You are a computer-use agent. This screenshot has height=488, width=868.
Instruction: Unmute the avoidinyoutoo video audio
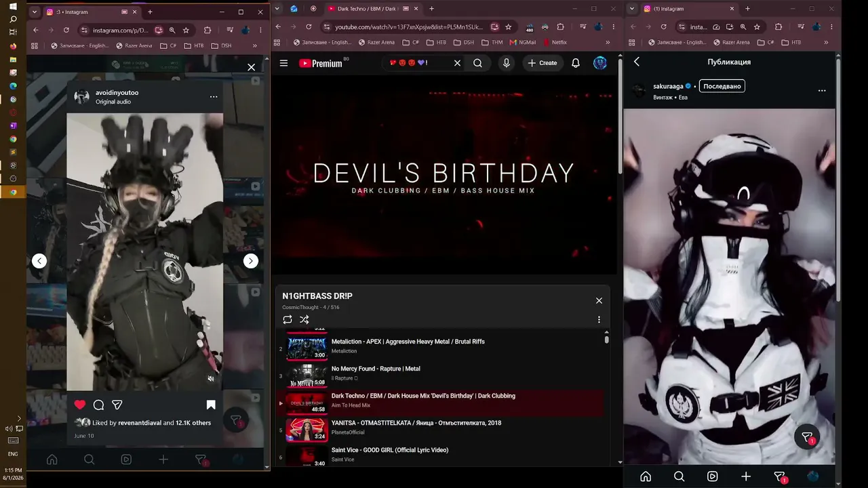211,379
